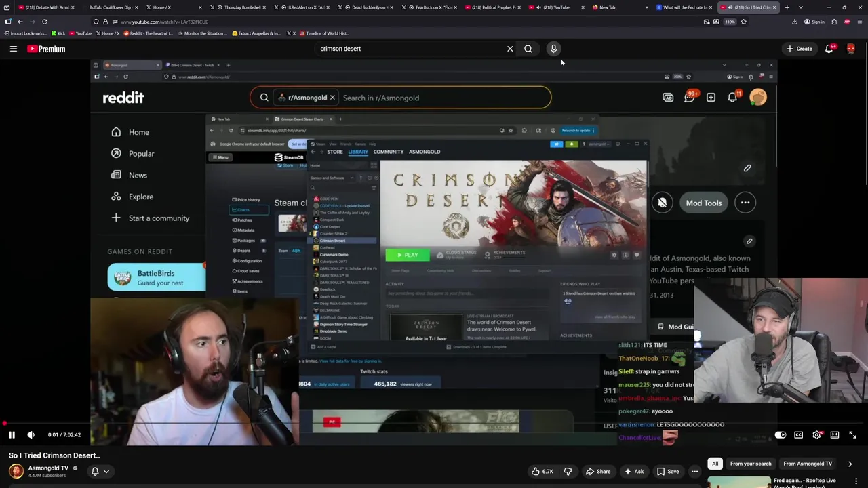Toggle closed captions
The height and width of the screenshot is (488, 868).
pos(798,435)
